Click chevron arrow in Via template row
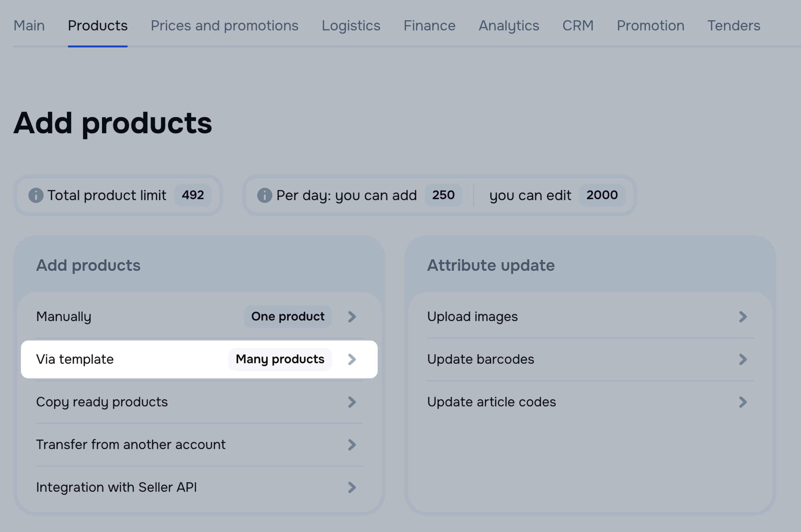Image resolution: width=801 pixels, height=532 pixels. 352,359
